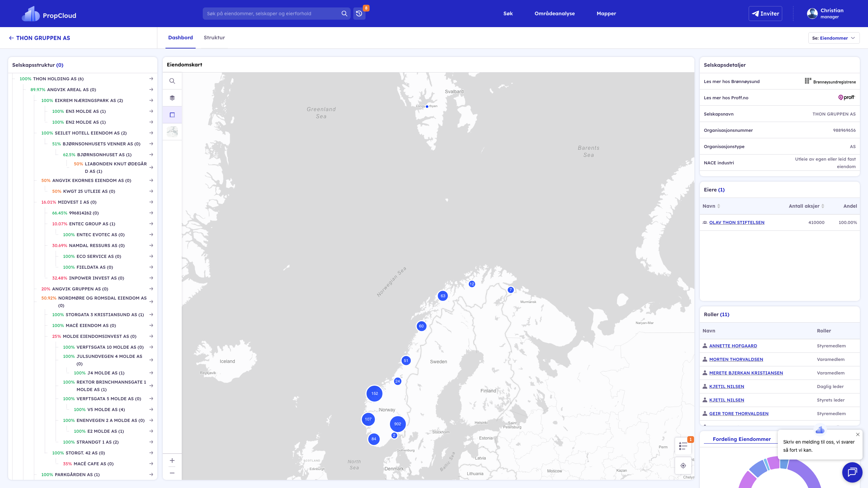Open the Se: Eiendommer dropdown
Viewport: 868px width, 488px height.
(834, 38)
